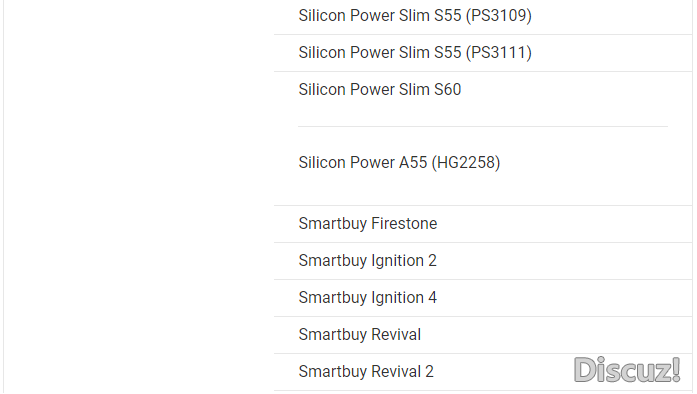The width and height of the screenshot is (697, 394).
Task: Click exclamation mark in Discuz! logo
Action: (676, 369)
